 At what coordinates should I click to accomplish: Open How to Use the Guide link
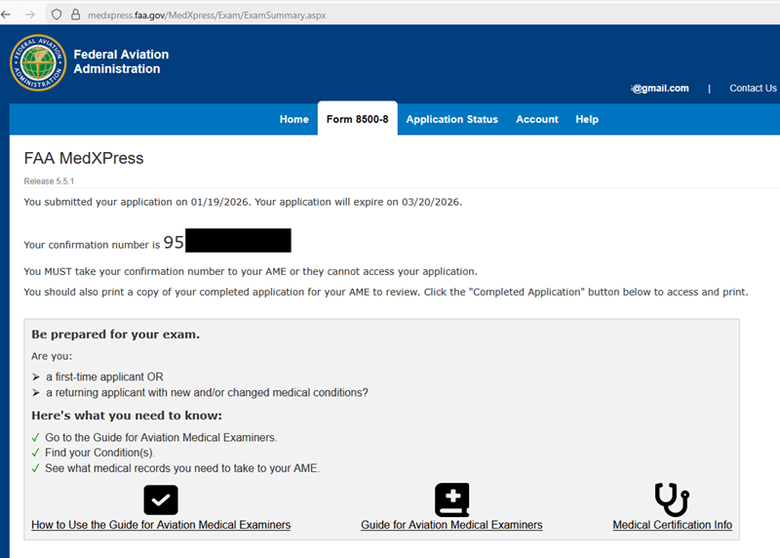[x=161, y=525]
